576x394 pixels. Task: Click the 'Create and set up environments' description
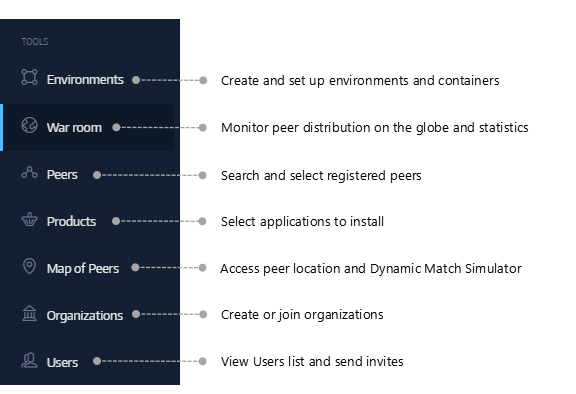click(x=360, y=80)
